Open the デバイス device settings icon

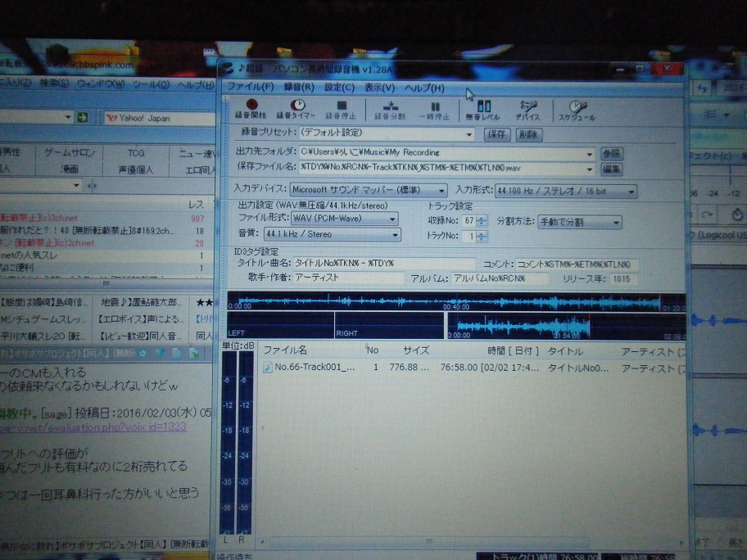[x=527, y=110]
